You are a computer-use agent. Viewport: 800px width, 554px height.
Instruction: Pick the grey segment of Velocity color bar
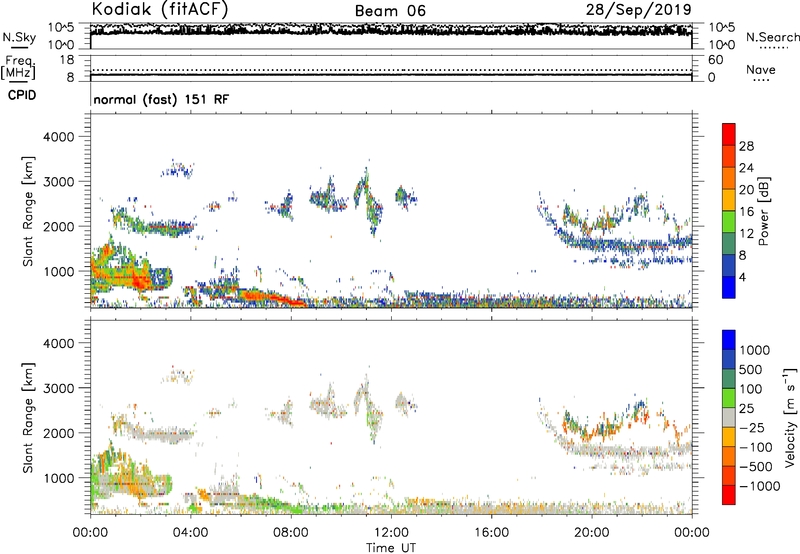click(729, 417)
